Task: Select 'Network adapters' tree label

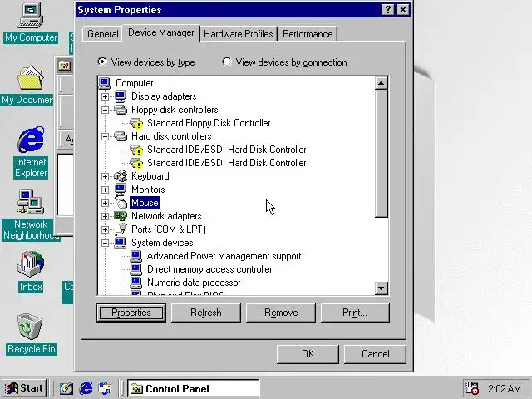Action: click(x=166, y=216)
